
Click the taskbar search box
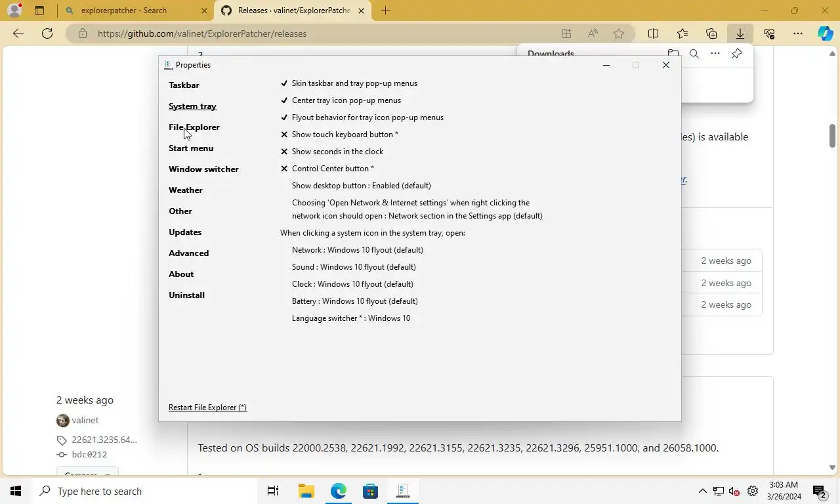144,491
